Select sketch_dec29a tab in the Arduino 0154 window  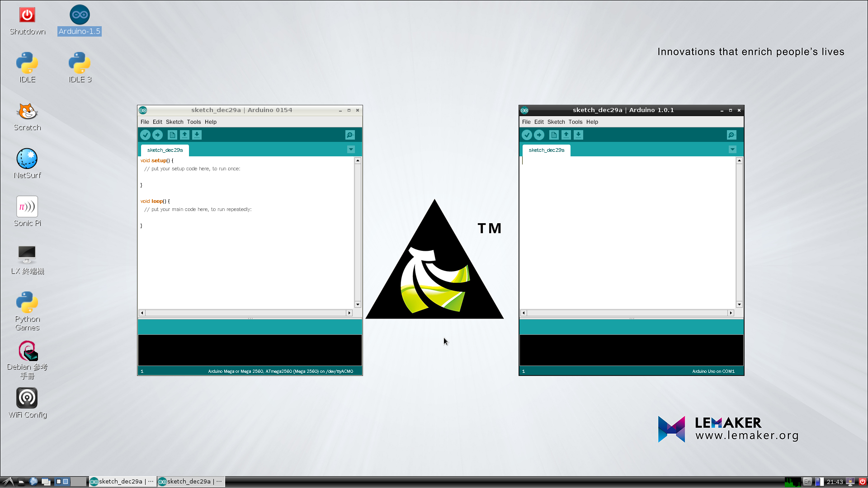[x=165, y=150]
